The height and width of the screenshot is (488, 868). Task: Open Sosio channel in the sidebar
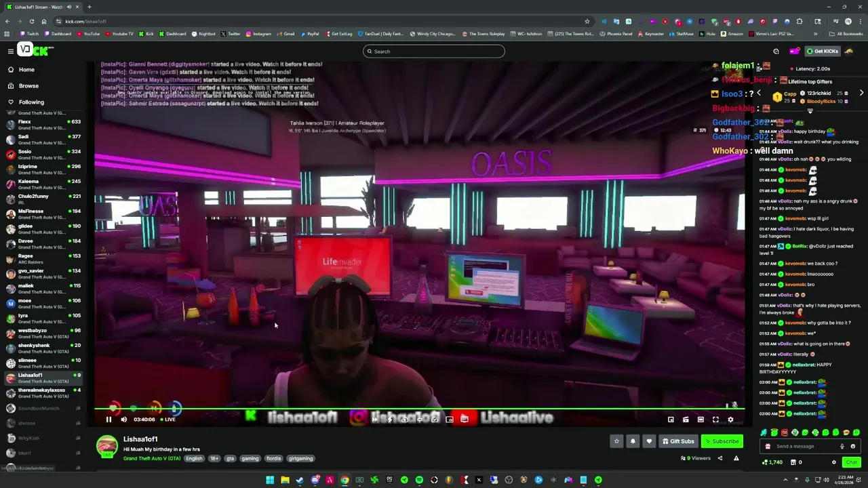click(x=43, y=155)
